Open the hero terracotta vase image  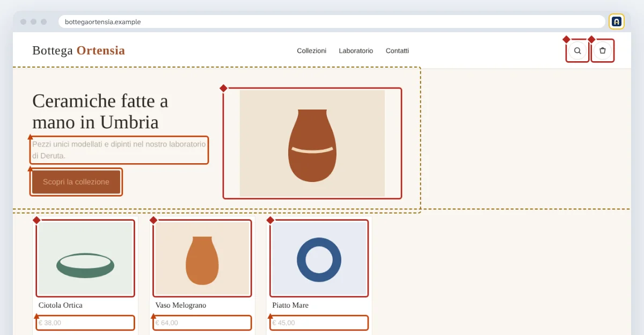click(312, 143)
